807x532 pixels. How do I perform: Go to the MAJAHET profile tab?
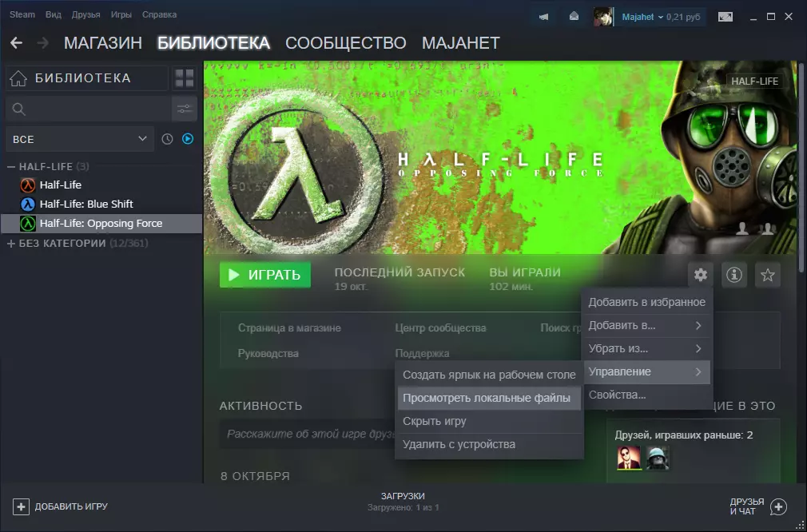[461, 42]
